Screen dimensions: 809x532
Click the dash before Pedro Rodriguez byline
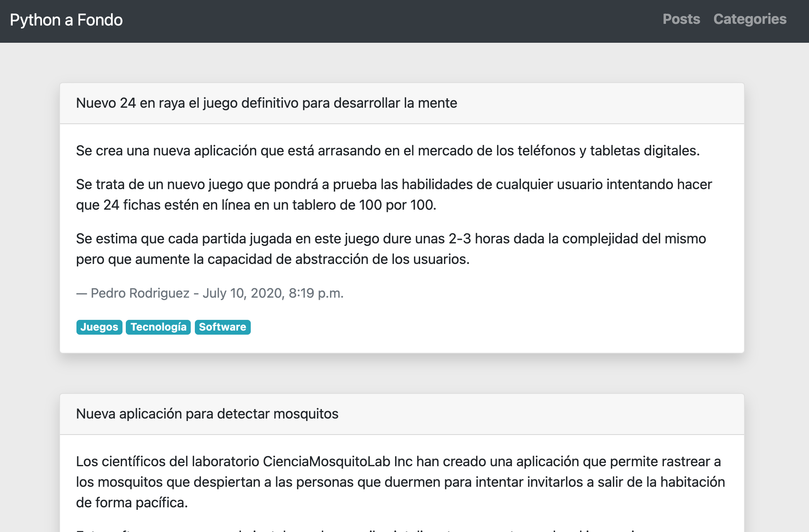(81, 293)
